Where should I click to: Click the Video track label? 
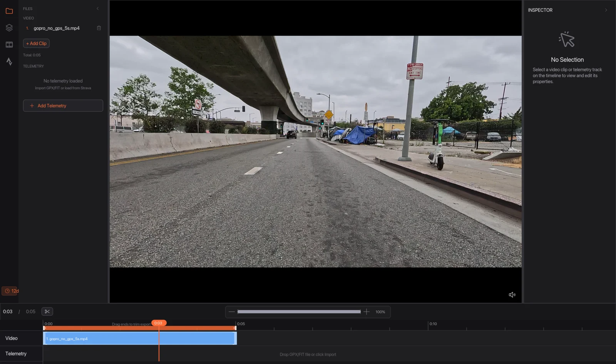click(x=12, y=338)
